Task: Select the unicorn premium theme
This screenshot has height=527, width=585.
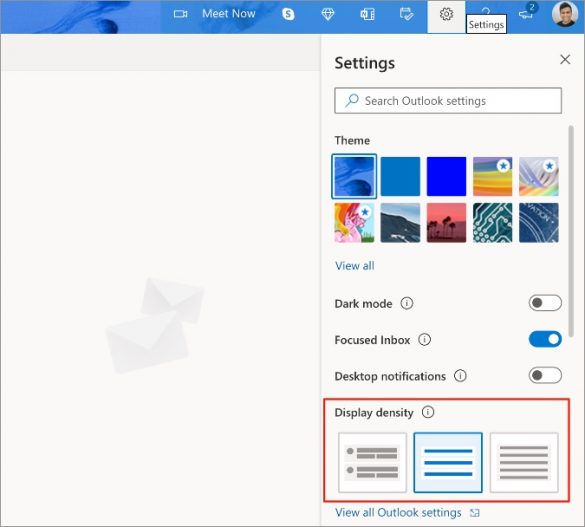Action: pos(354,223)
